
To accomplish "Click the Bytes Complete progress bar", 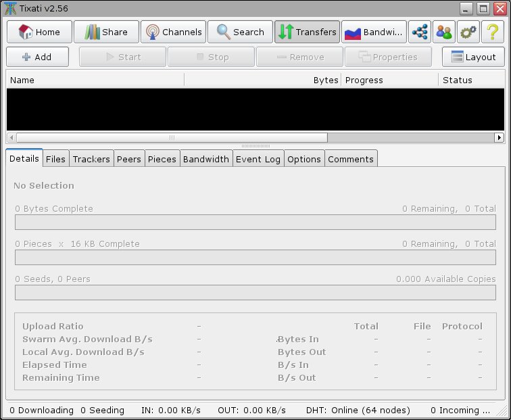I will pyautogui.click(x=255, y=222).
